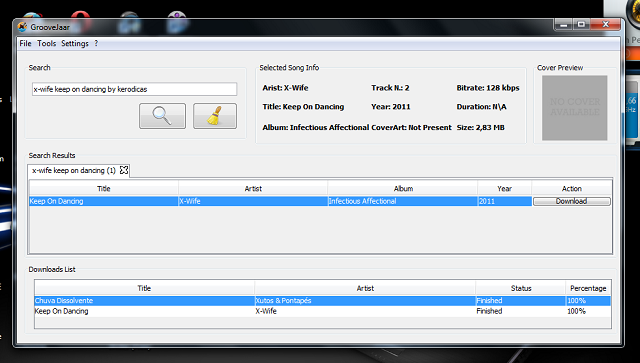Click the Action column header

pos(571,189)
